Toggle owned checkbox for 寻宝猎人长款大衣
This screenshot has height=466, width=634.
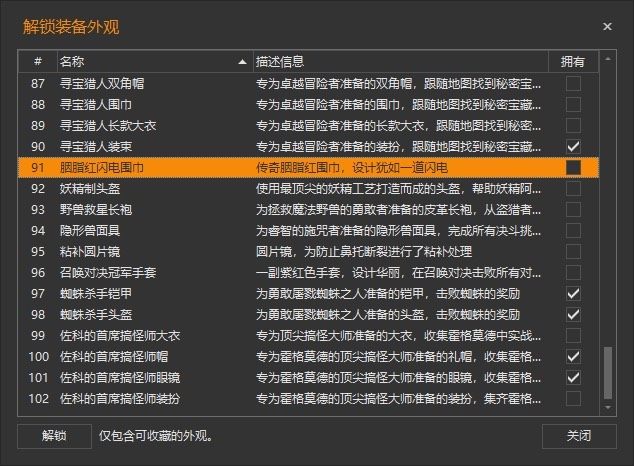pyautogui.click(x=573, y=126)
